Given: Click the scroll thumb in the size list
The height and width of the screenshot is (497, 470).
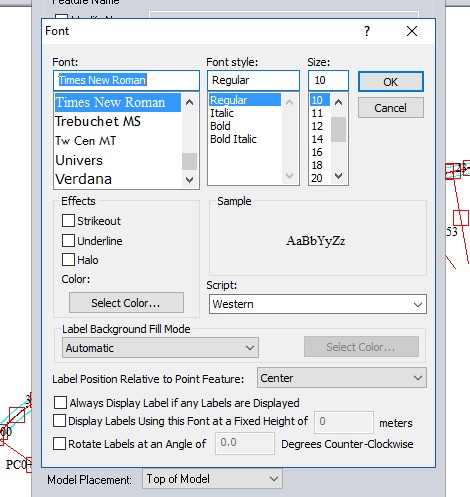Looking at the screenshot, I should 339,129.
